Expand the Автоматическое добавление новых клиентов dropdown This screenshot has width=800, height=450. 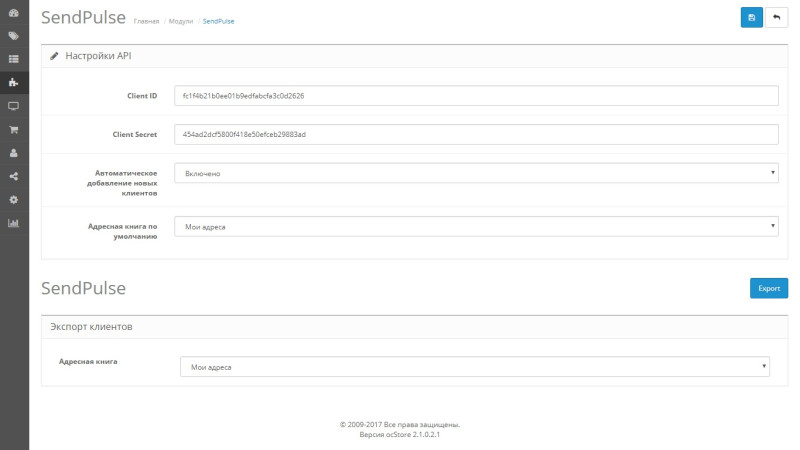(477, 173)
